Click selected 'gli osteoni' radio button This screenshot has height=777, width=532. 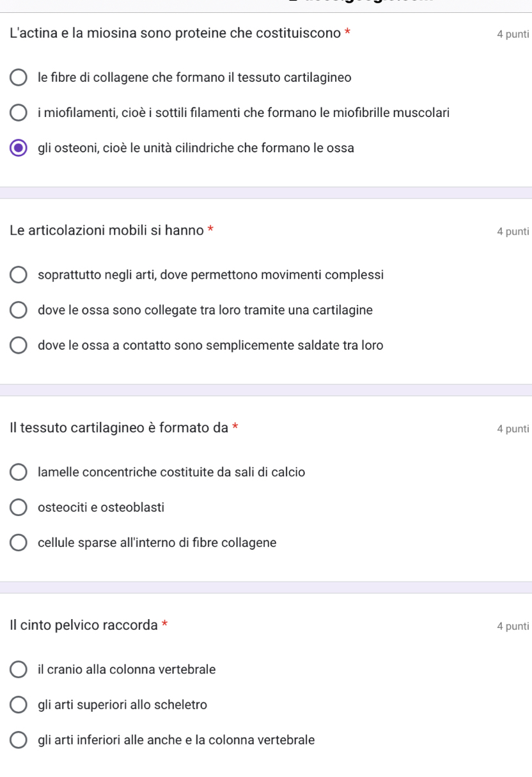click(x=19, y=148)
